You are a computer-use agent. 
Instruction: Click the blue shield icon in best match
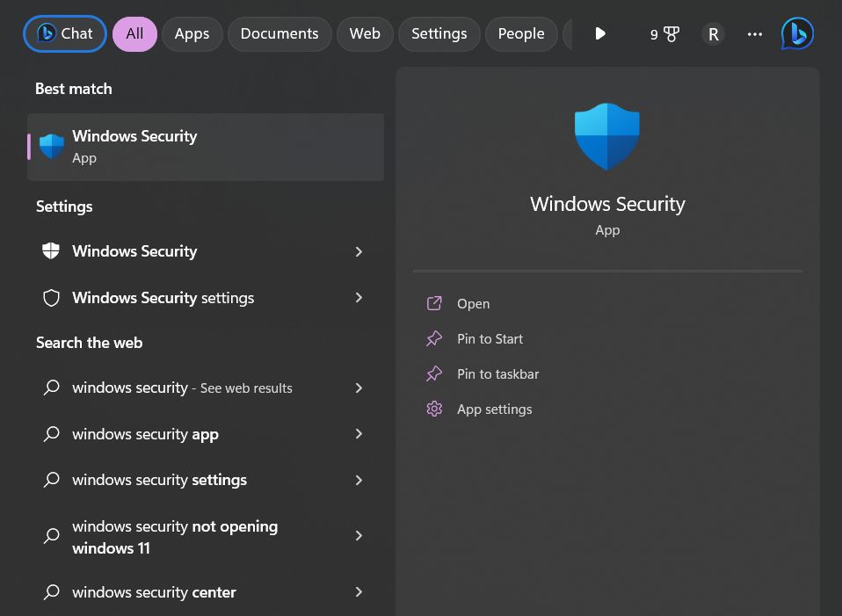pyautogui.click(x=52, y=147)
